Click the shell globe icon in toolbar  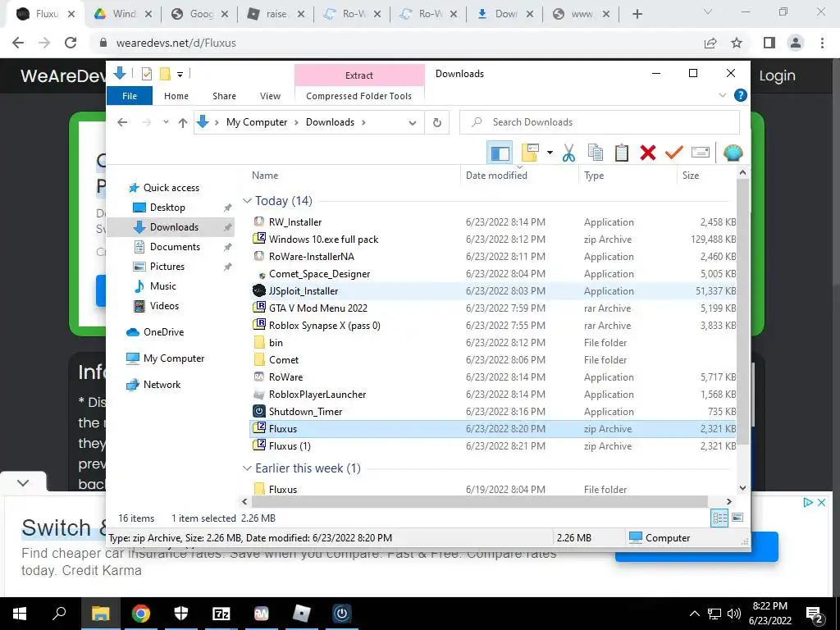(x=733, y=153)
